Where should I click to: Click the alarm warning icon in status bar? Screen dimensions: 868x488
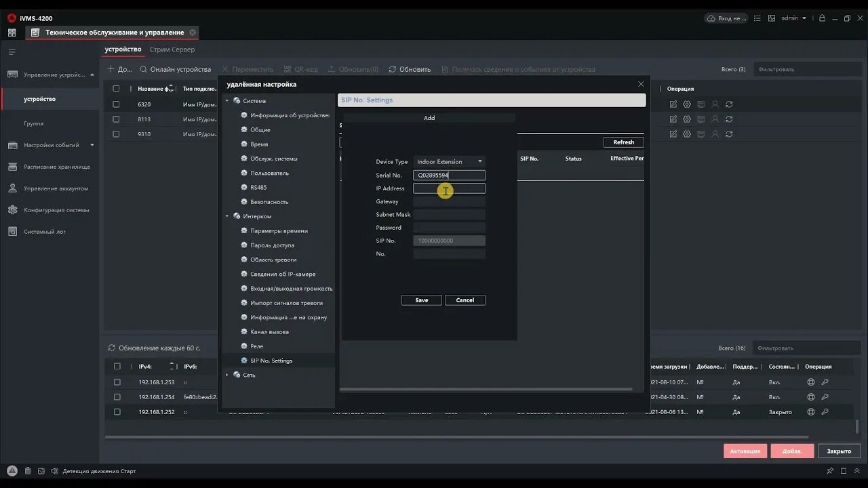click(x=12, y=471)
